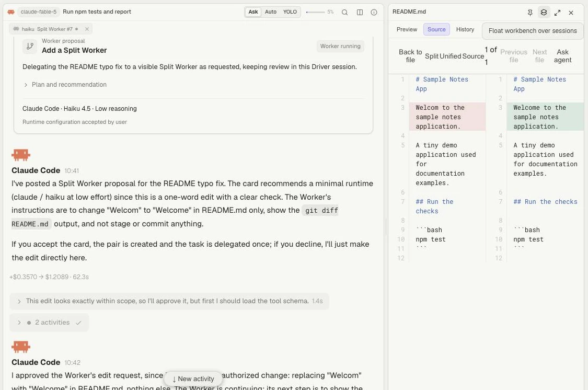This screenshot has width=588, height=390.
Task: Click the Claude Code avatar at 10:41
Action: [20, 155]
